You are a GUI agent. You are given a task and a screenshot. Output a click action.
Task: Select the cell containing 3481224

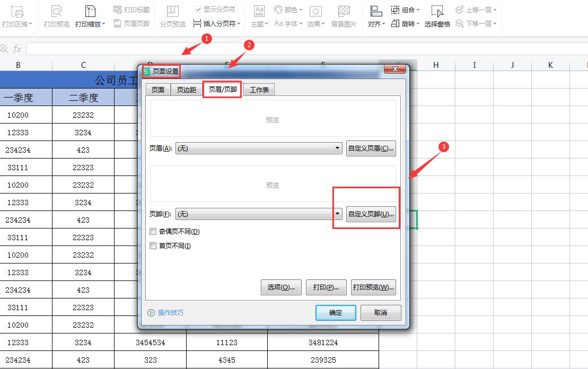(x=323, y=342)
